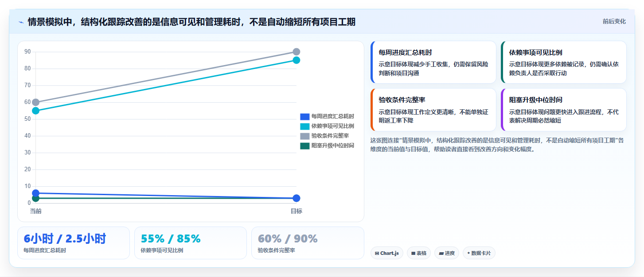
Task: Select the 表格 tag label
Action: point(422,254)
